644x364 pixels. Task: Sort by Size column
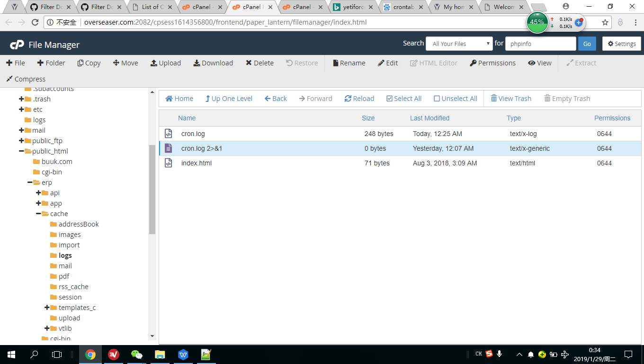[368, 118]
